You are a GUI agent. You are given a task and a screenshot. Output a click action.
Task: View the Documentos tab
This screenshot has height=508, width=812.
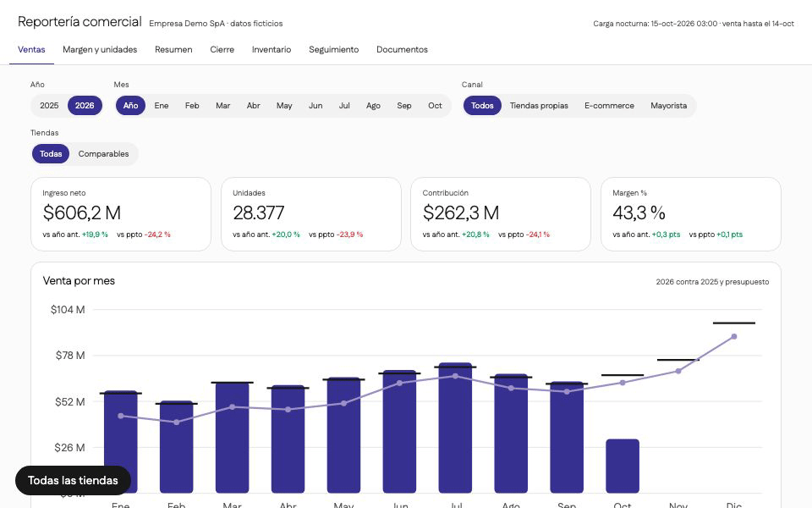tap(402, 50)
